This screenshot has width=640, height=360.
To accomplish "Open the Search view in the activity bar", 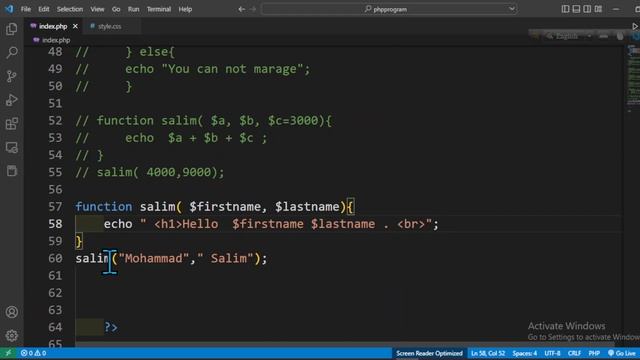I will coord(12,53).
